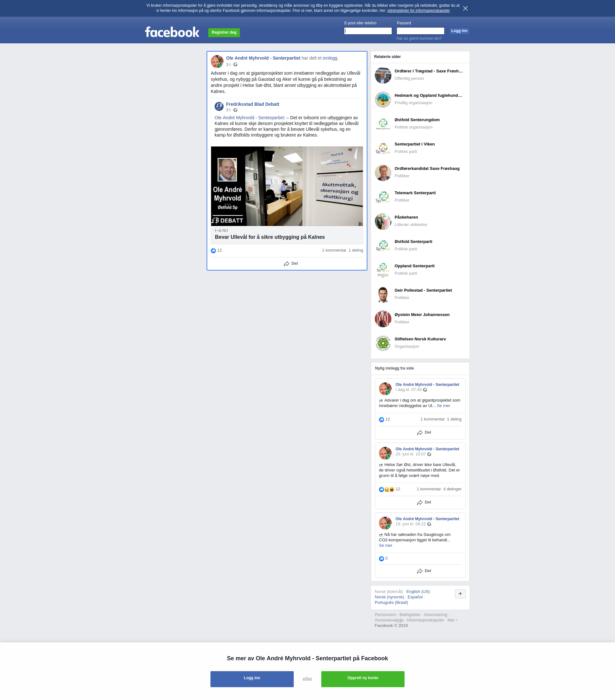This screenshot has width=615, height=700.
Task: Open Påskeharen page avatar
Action: pyautogui.click(x=383, y=221)
